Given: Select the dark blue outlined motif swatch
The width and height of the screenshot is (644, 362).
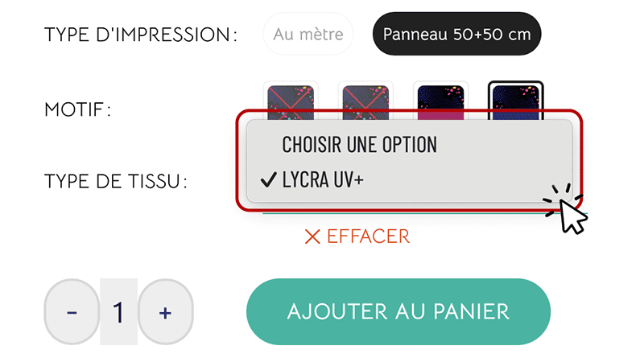Looking at the screenshot, I should (515, 101).
